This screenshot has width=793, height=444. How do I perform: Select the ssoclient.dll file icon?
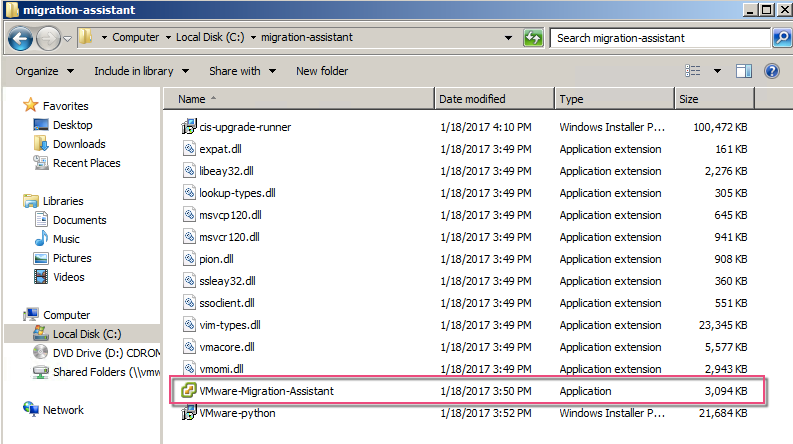tap(189, 302)
